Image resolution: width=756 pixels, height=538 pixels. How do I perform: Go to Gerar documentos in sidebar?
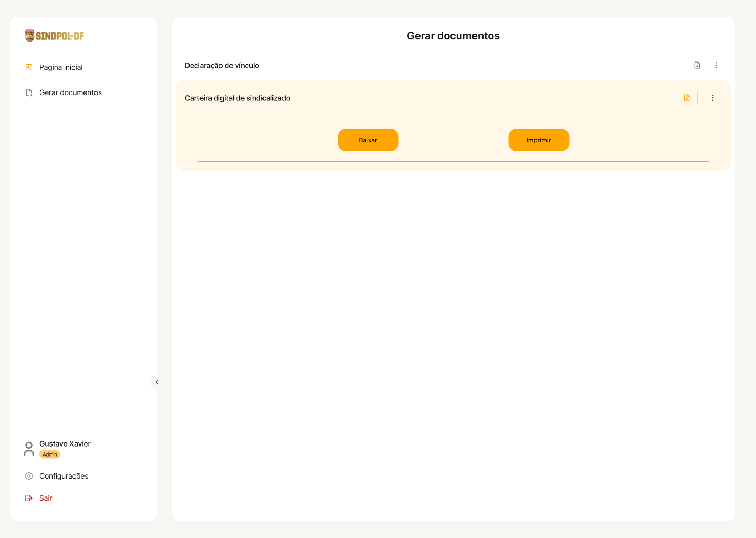[70, 92]
